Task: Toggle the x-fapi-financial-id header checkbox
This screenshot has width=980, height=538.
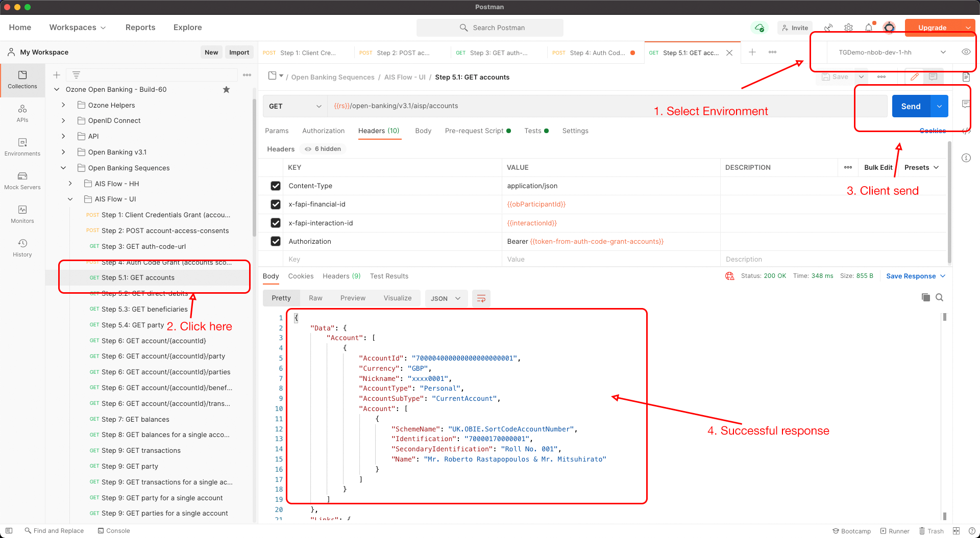Action: [276, 204]
